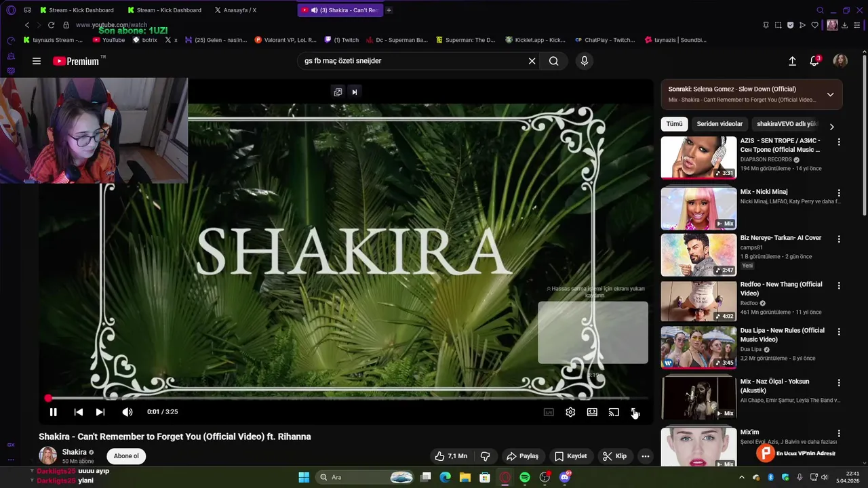
Task: Open Valorant VP, LoL R... bookmark
Action: click(285, 40)
